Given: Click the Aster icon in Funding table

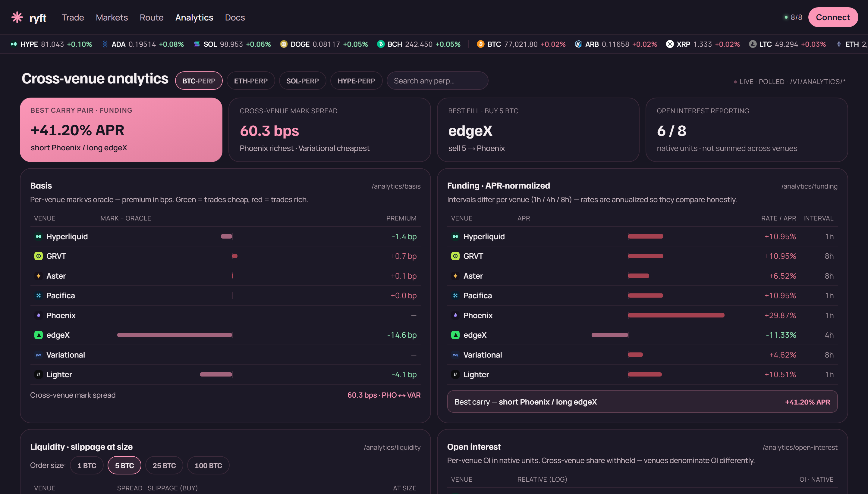Looking at the screenshot, I should (456, 276).
